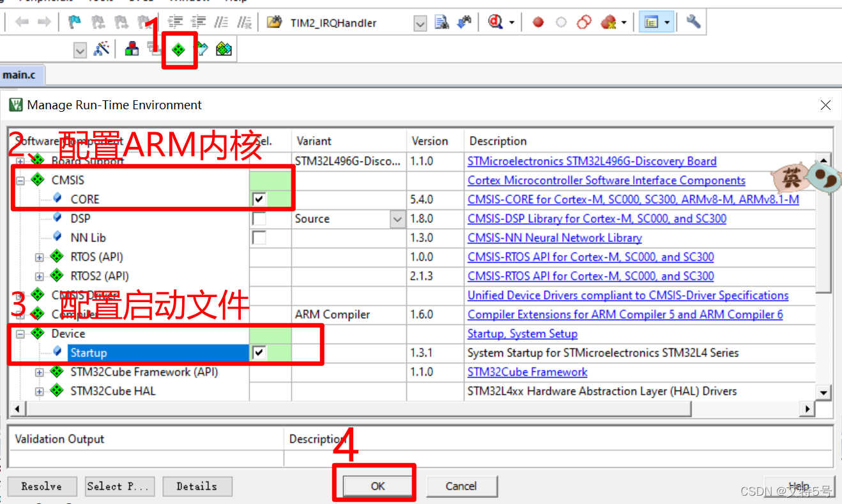Screen dimensions: 842x504
Task: Collapse the CMSIS tree node
Action: pyautogui.click(x=20, y=181)
